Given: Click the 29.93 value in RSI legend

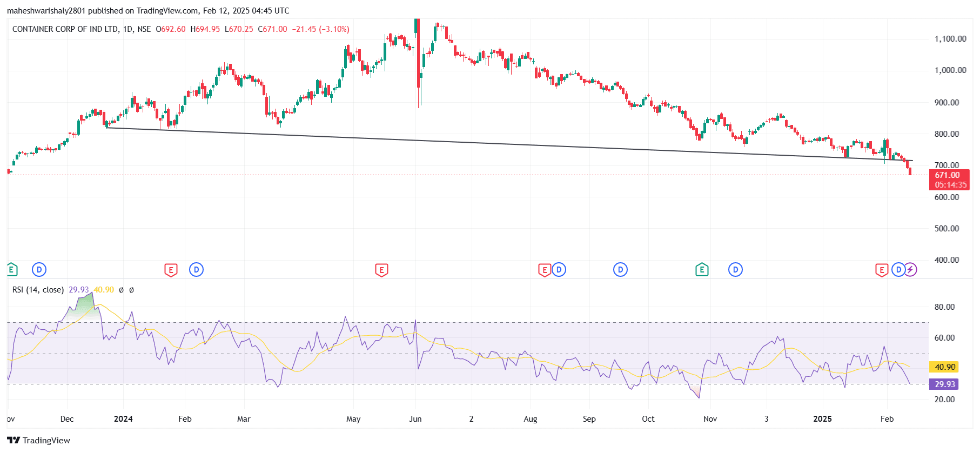Looking at the screenshot, I should point(79,290).
